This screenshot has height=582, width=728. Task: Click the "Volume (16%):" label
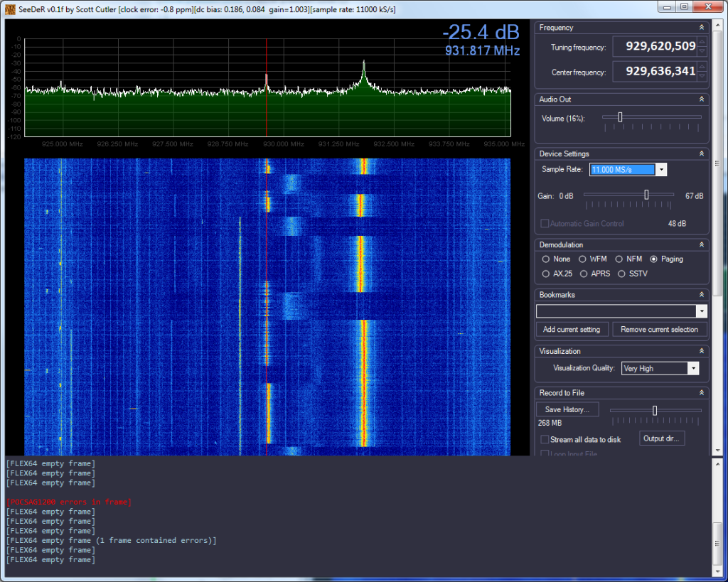tap(563, 119)
